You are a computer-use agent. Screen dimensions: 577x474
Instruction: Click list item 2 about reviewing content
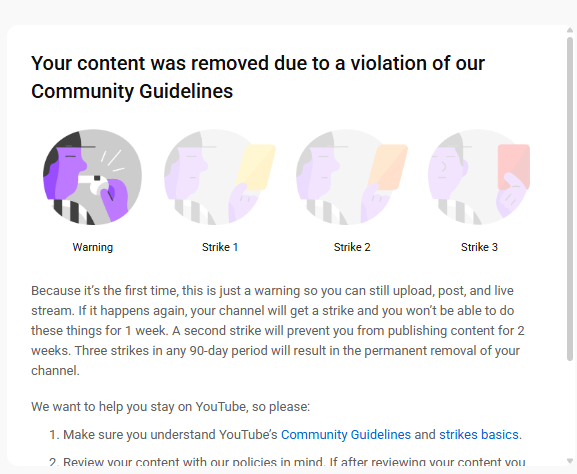287,462
